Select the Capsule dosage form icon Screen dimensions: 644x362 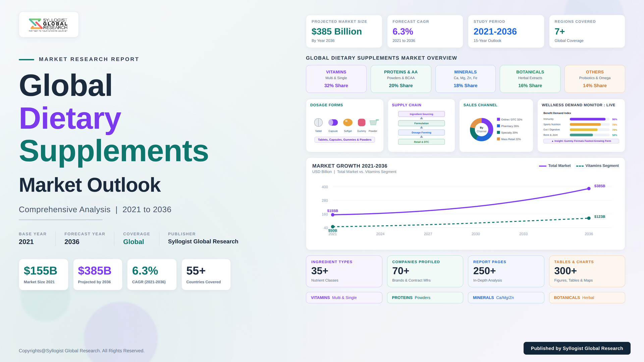(x=333, y=123)
